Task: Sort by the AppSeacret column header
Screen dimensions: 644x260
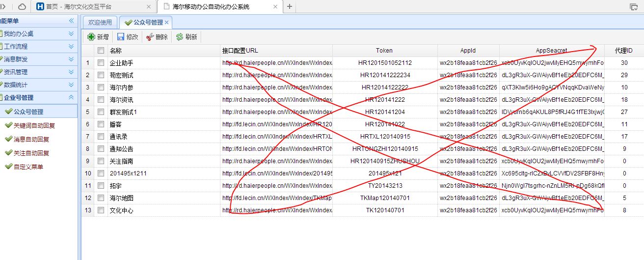Action: pos(552,51)
